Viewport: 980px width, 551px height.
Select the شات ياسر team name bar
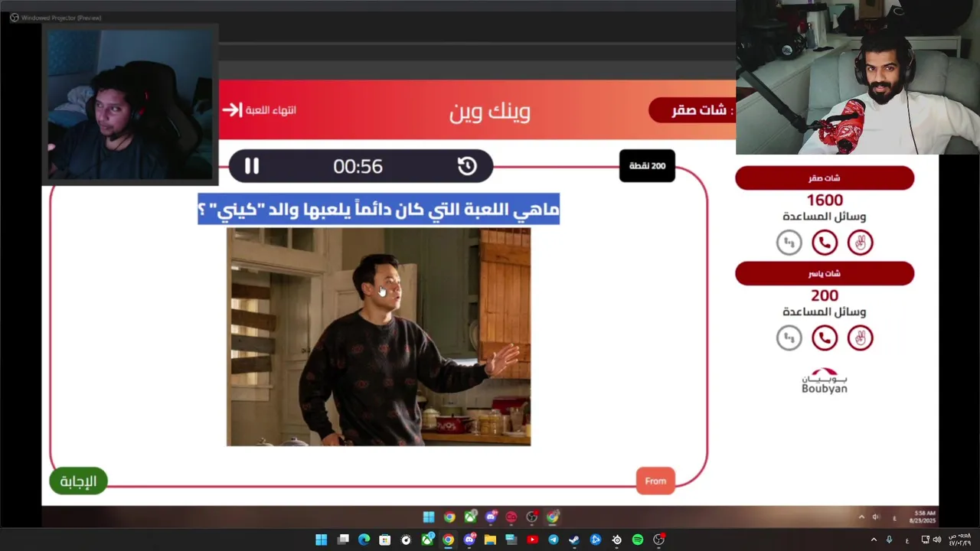pos(825,273)
